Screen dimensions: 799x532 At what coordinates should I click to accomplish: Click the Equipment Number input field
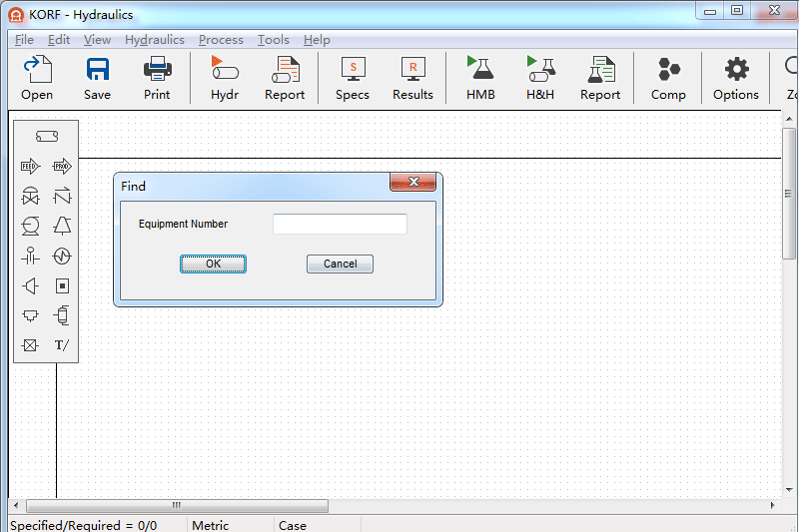tap(340, 224)
